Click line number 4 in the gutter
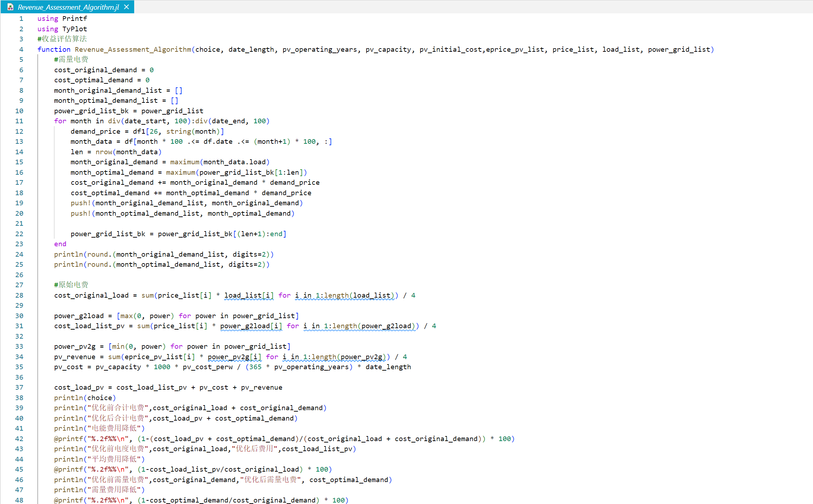The height and width of the screenshot is (504, 813). pos(21,49)
